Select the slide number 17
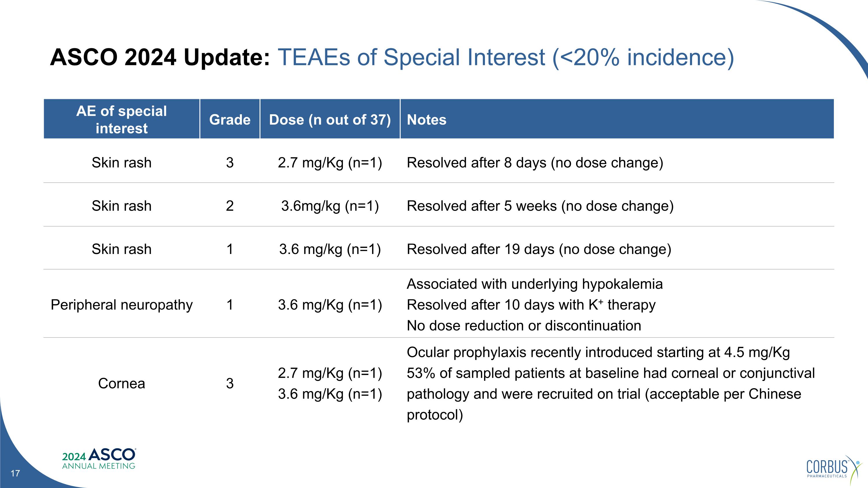 pos(15,474)
